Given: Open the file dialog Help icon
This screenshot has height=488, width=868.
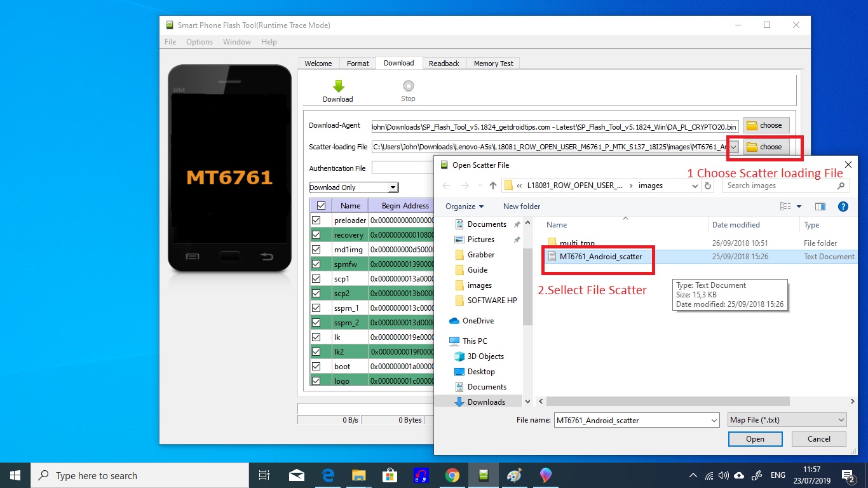Looking at the screenshot, I should click(x=843, y=207).
